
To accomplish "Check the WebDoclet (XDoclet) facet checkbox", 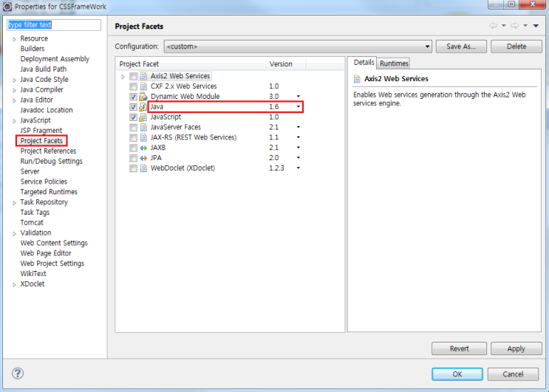I will pos(134,168).
